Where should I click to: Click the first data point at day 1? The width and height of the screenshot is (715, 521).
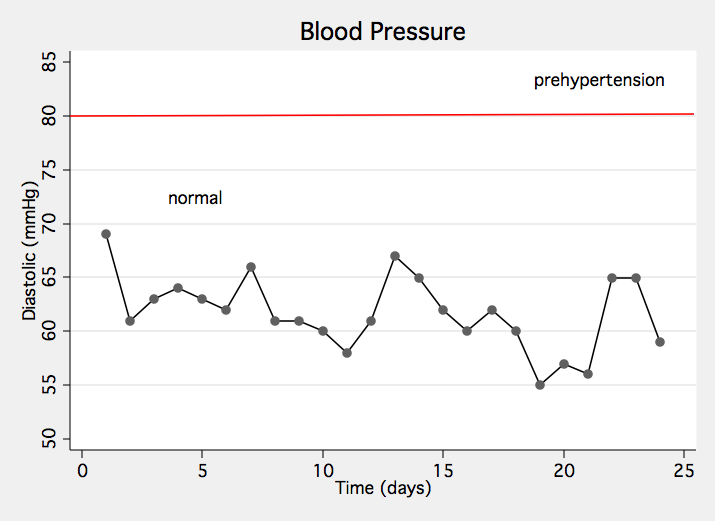(106, 234)
